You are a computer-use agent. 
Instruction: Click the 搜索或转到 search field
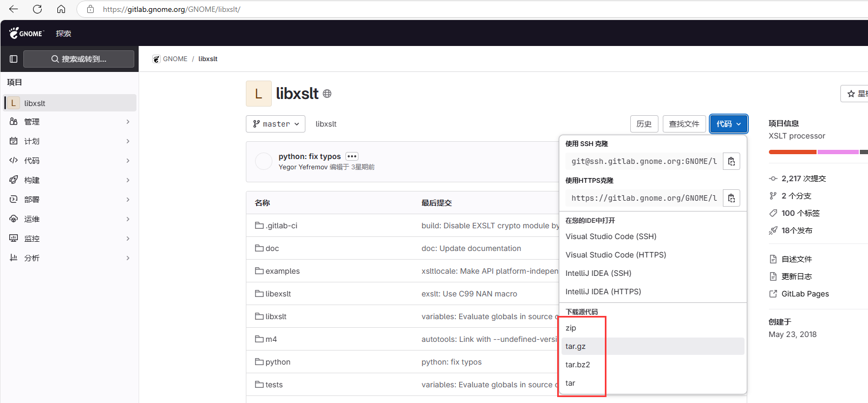(79, 59)
